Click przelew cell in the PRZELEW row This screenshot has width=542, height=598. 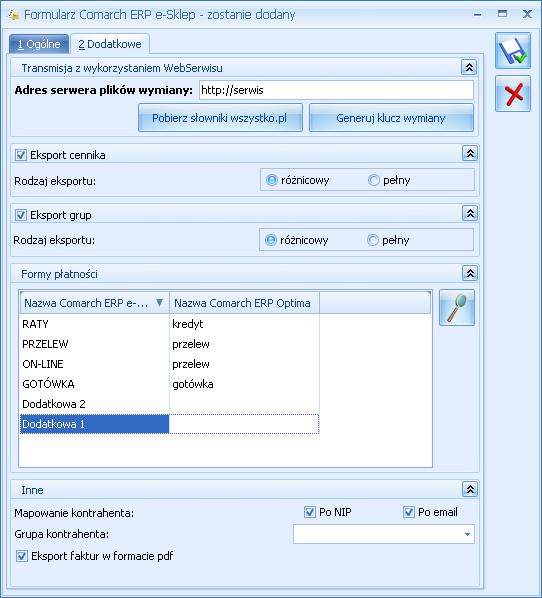244,344
